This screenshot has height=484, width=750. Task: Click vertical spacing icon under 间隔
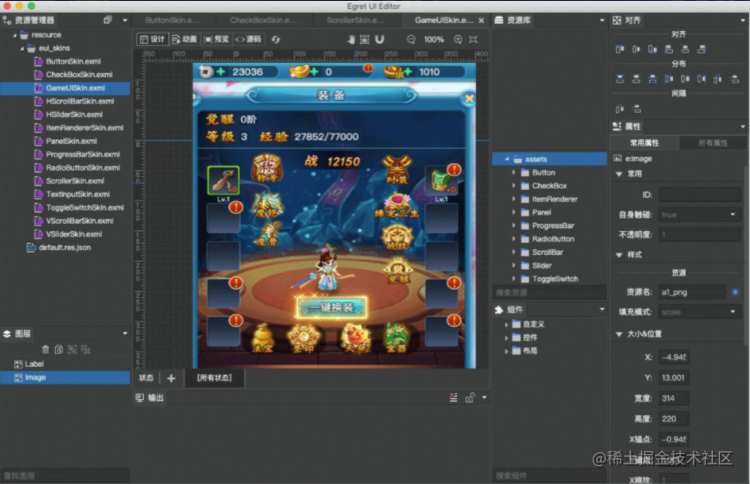click(x=636, y=109)
